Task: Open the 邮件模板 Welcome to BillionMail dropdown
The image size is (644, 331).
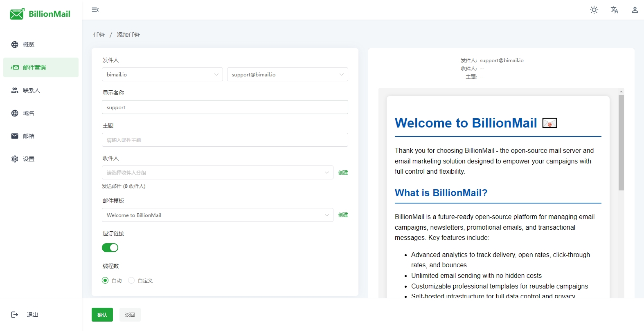Action: pos(218,215)
